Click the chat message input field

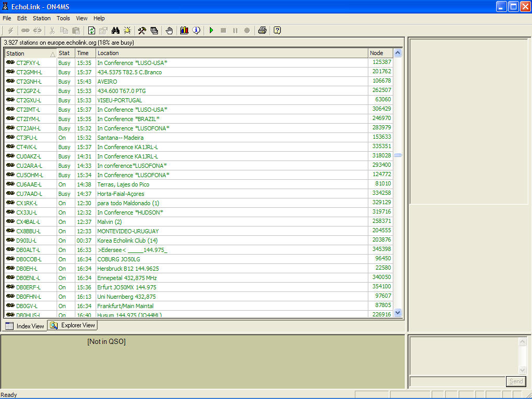click(457, 381)
